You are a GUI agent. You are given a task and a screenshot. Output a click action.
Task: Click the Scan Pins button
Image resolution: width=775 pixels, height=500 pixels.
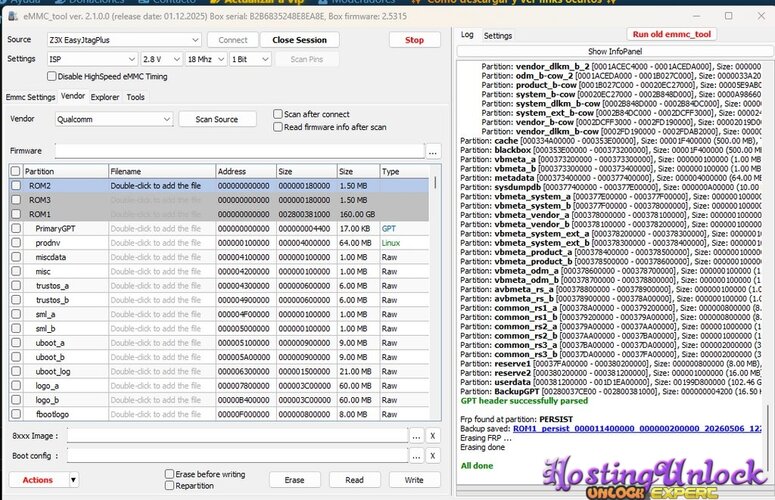306,59
